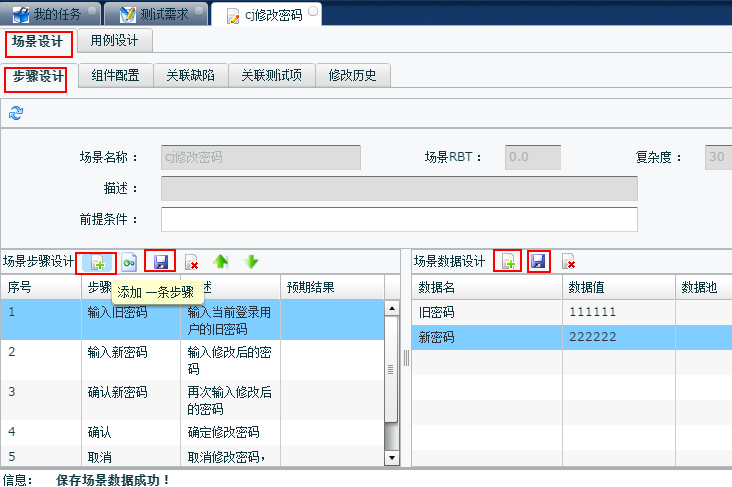Add a new step in 场景步骤设计 toolbar

[97, 262]
